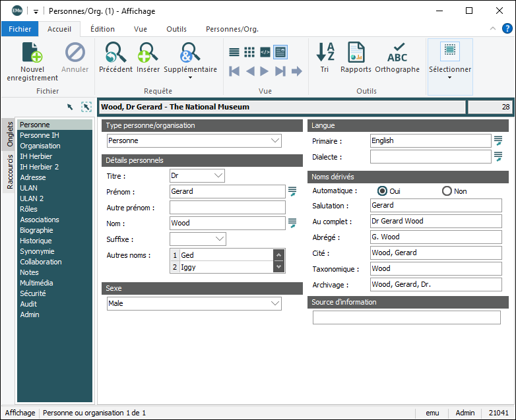Open the Titre dropdown
516x420 pixels.
click(x=218, y=176)
